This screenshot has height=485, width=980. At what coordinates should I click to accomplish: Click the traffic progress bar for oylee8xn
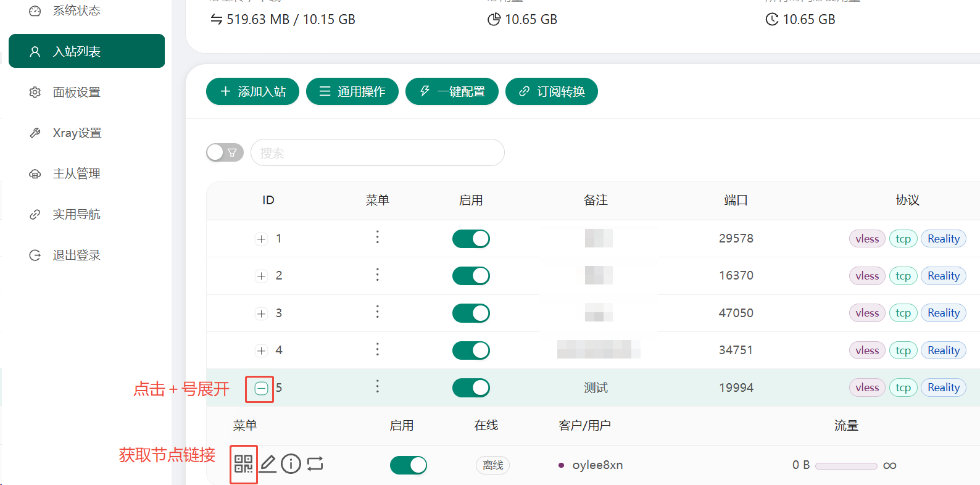pyautogui.click(x=846, y=466)
